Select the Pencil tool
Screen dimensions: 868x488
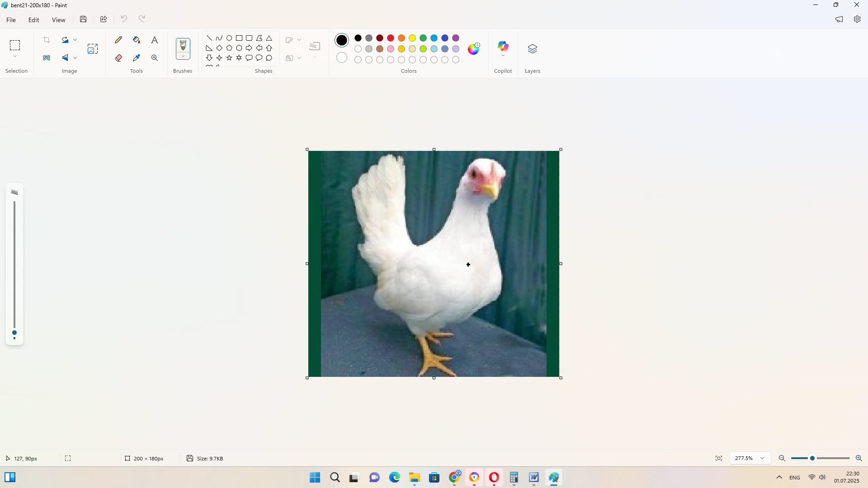pos(118,40)
